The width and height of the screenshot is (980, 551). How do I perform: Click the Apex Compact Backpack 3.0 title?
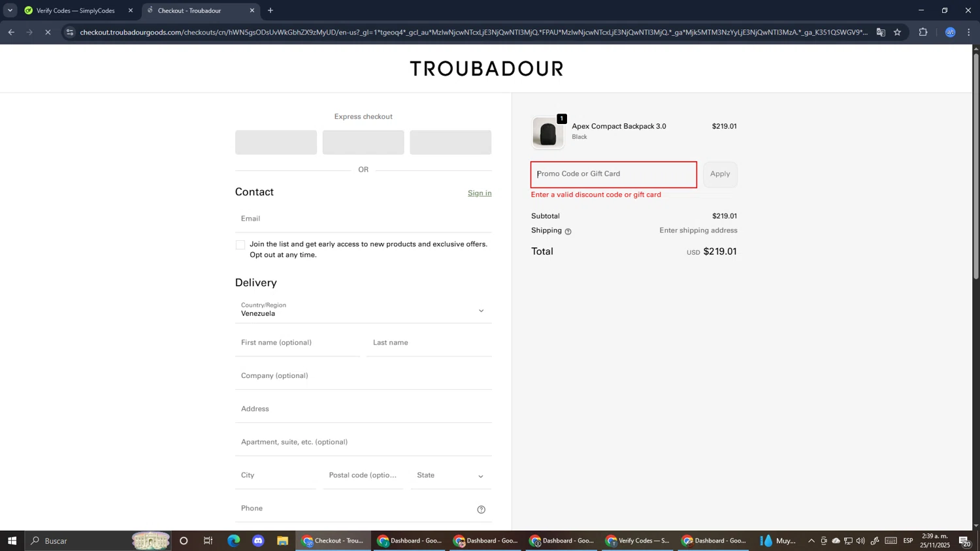[x=619, y=127]
